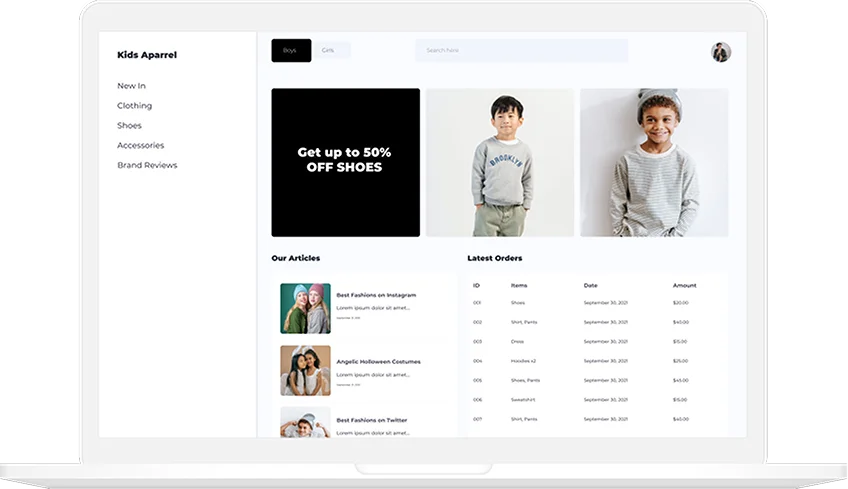Screen dimensions: 848x489
Task: Switch to the Girls tab
Action: 329,50
